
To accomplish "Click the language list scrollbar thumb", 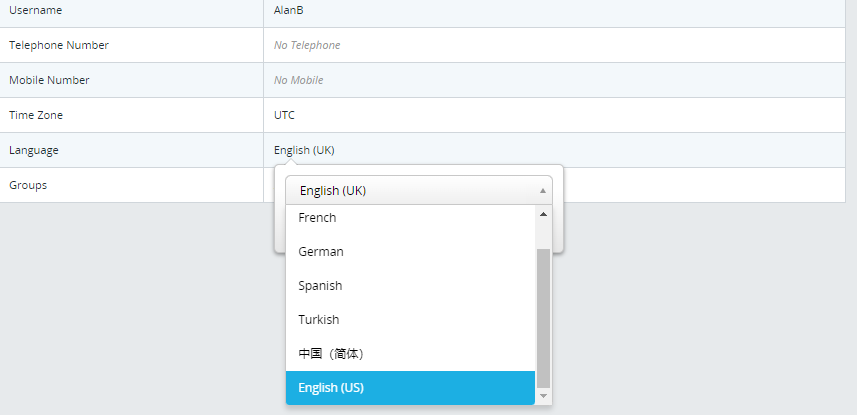I will pos(543,318).
